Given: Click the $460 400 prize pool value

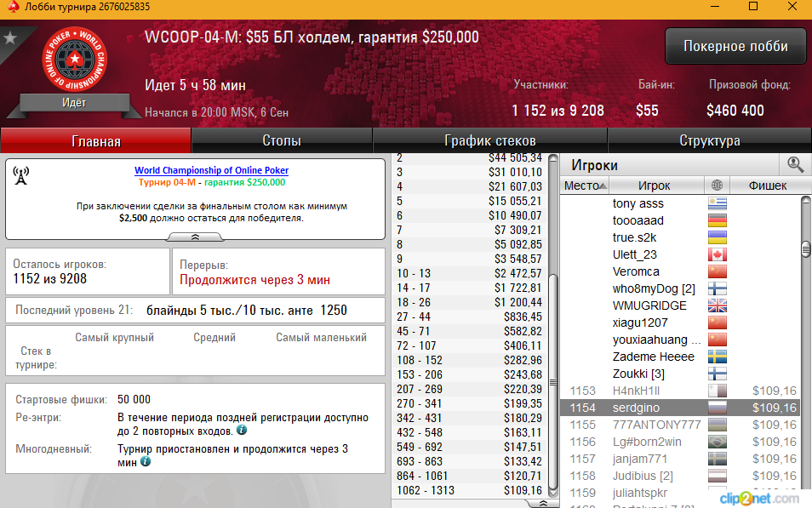Looking at the screenshot, I should coord(735,111).
